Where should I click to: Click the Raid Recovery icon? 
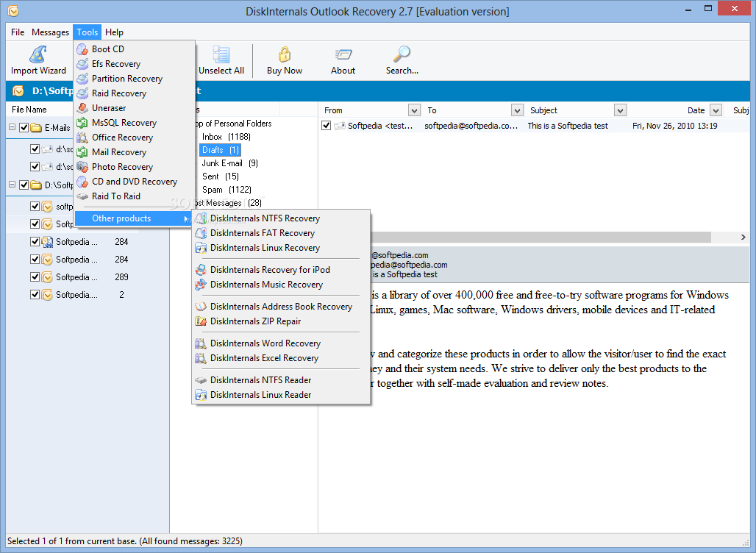tap(82, 93)
